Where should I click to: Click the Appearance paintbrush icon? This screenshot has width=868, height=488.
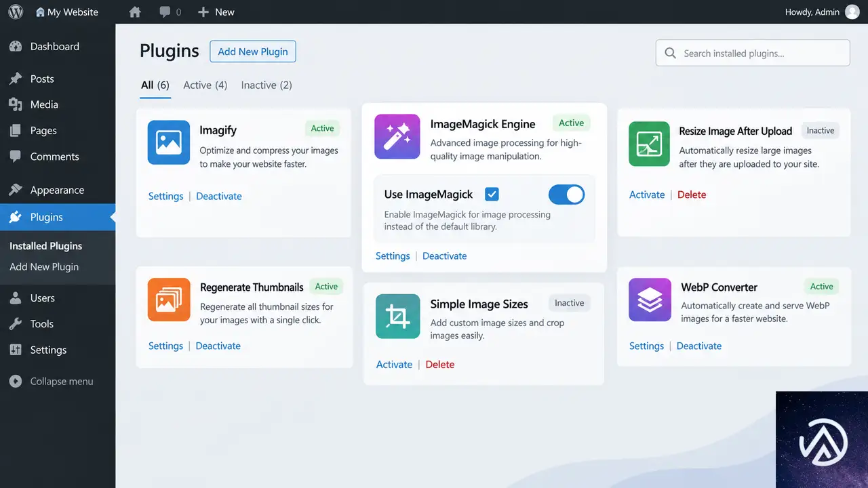[x=16, y=190]
